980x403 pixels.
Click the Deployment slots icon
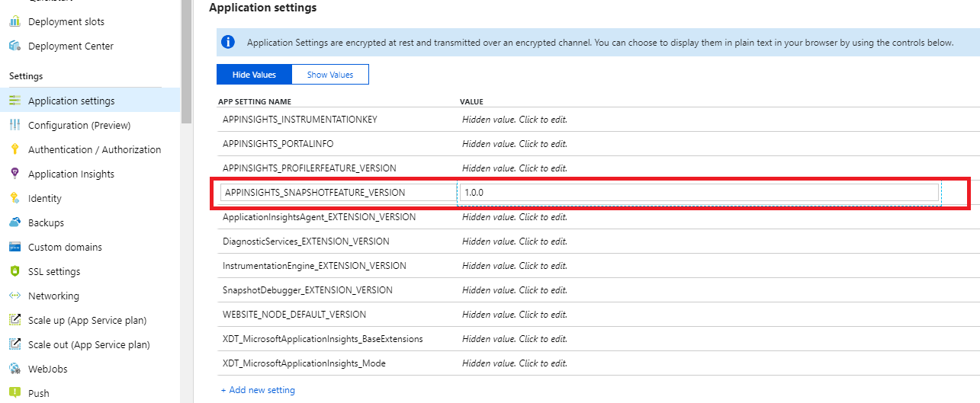click(14, 21)
